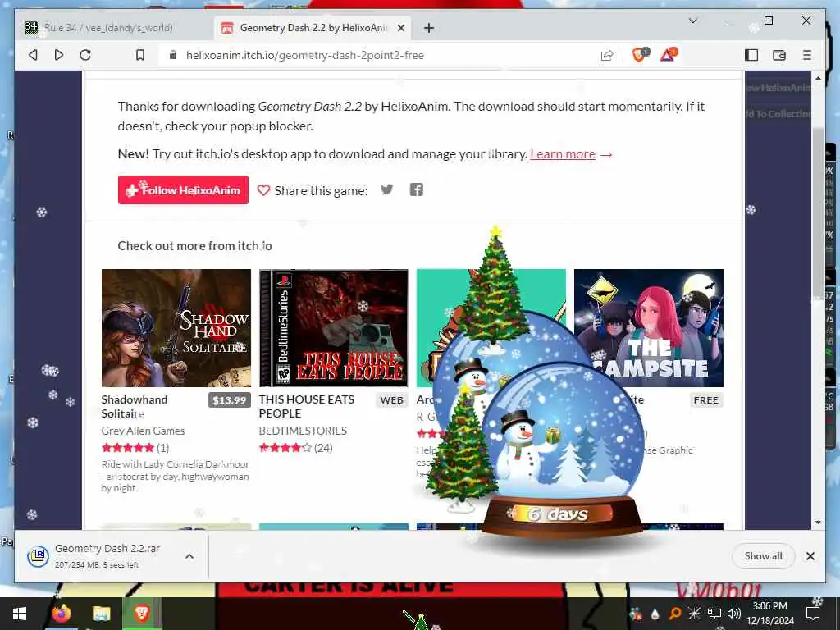Open Firefox from the taskbar
Image resolution: width=840 pixels, height=630 pixels.
[62, 613]
